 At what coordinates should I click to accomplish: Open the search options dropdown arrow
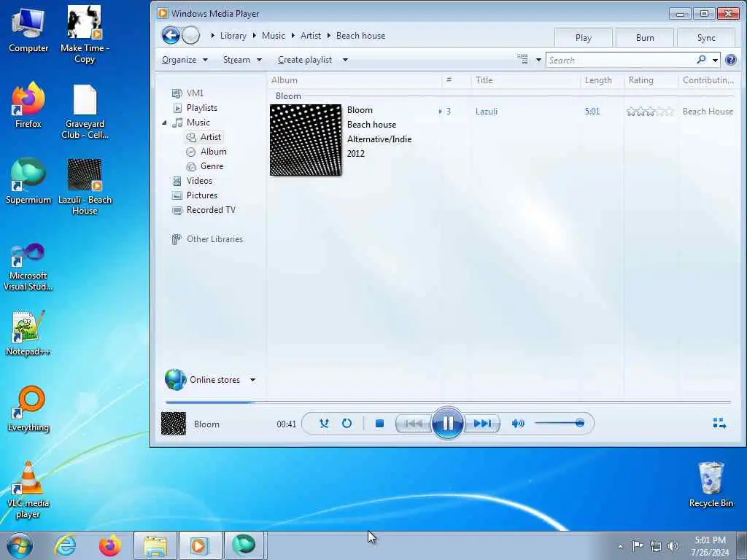tap(715, 60)
